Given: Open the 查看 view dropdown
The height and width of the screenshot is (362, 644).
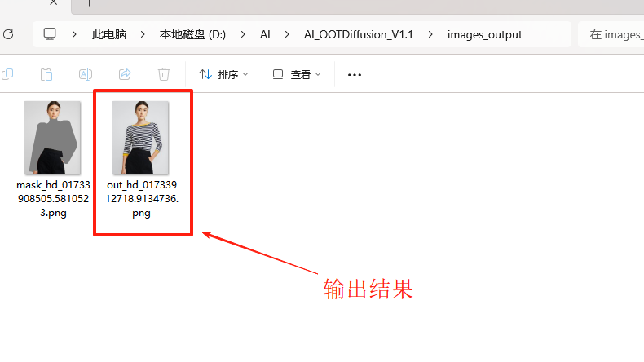Looking at the screenshot, I should pyautogui.click(x=297, y=74).
